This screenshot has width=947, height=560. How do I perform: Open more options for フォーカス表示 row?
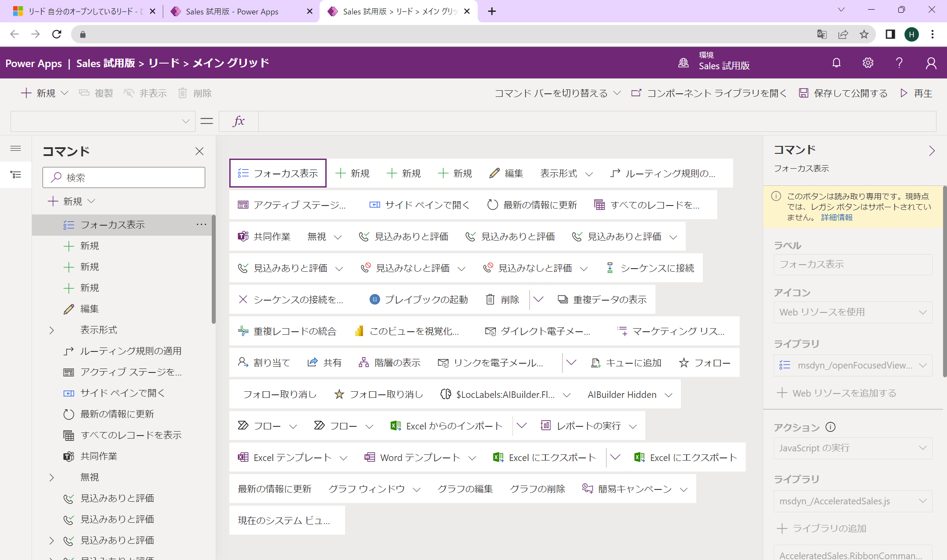coord(201,224)
